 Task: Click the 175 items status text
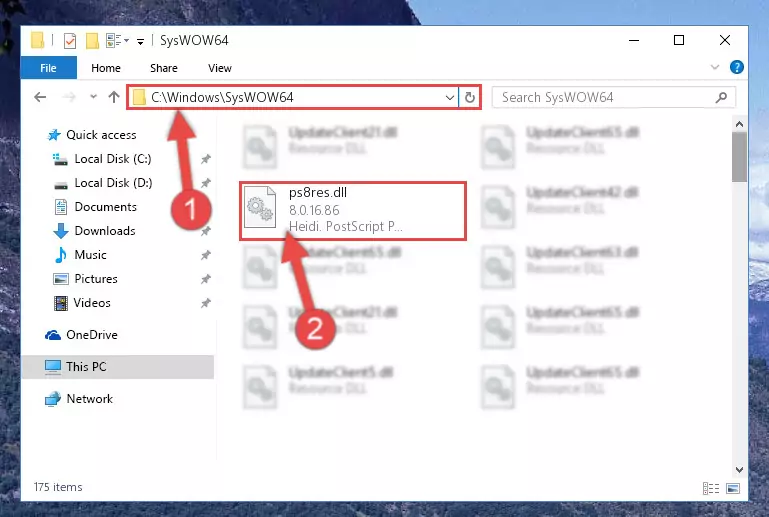tap(58, 487)
